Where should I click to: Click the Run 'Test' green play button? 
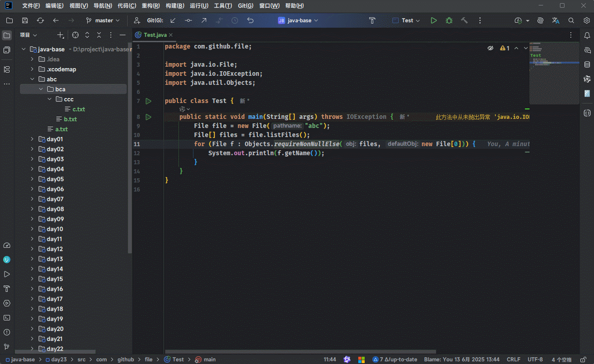click(434, 20)
